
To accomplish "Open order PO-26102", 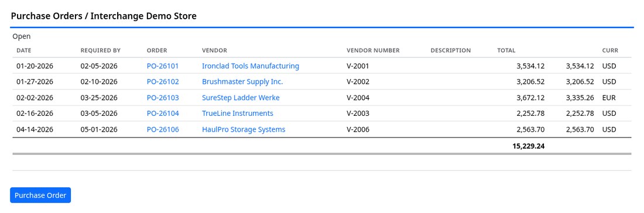I will (x=163, y=82).
